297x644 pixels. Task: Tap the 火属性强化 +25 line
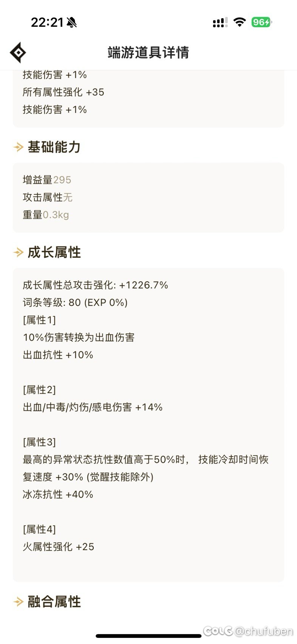pyautogui.click(x=59, y=546)
